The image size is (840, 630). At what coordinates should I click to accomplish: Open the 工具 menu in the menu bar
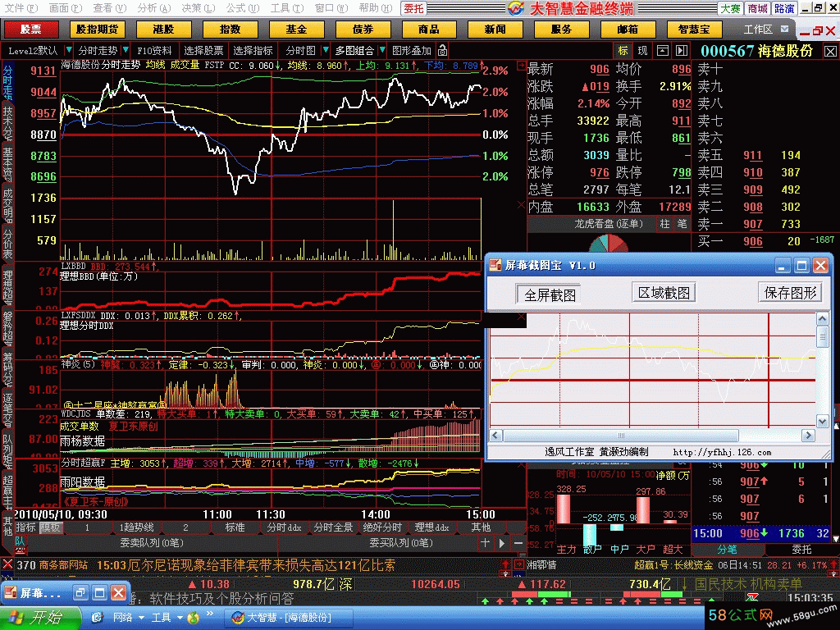[286, 8]
